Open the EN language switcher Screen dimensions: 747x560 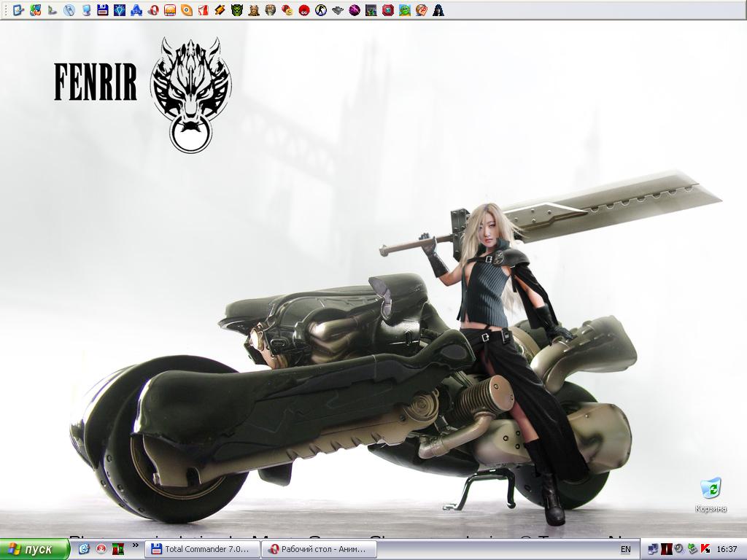click(625, 550)
